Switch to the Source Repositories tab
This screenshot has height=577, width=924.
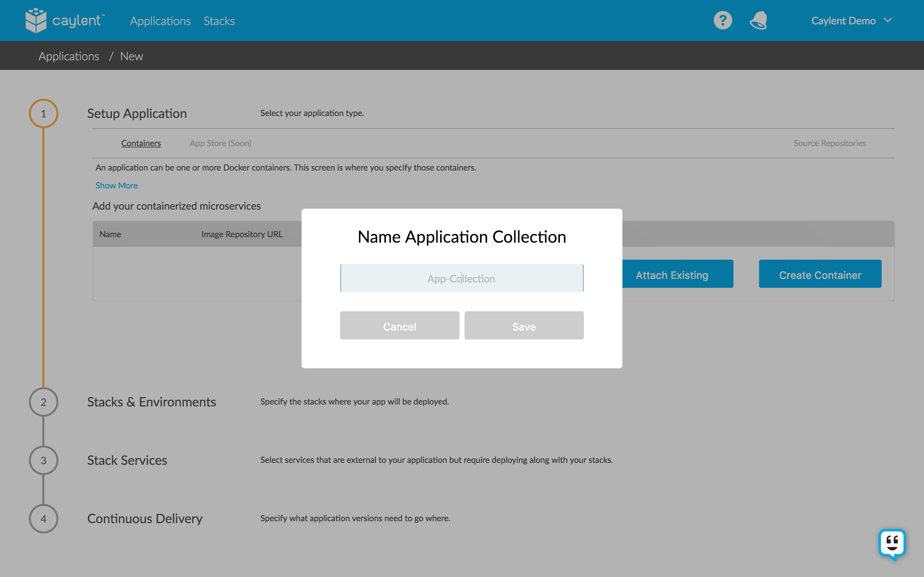tap(830, 143)
